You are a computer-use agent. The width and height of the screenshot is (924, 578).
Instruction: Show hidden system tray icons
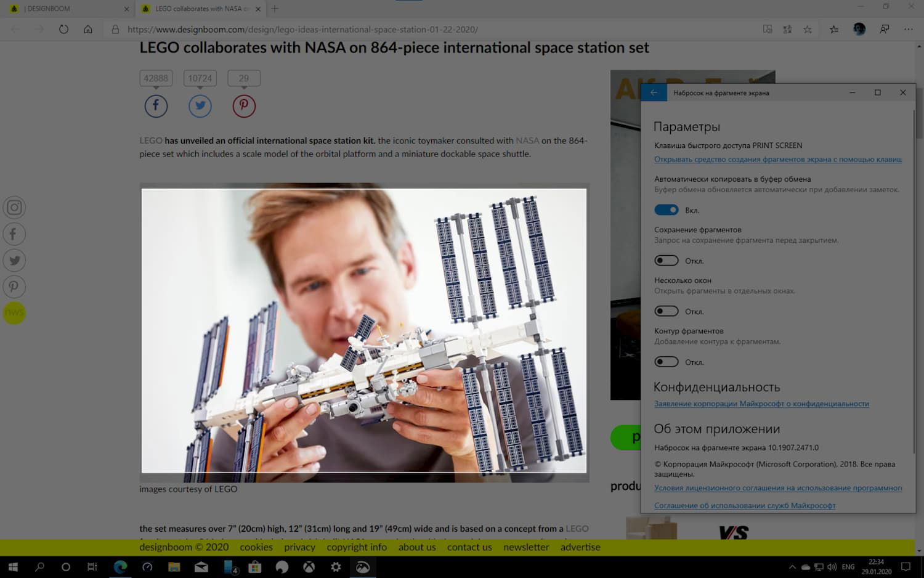point(792,567)
